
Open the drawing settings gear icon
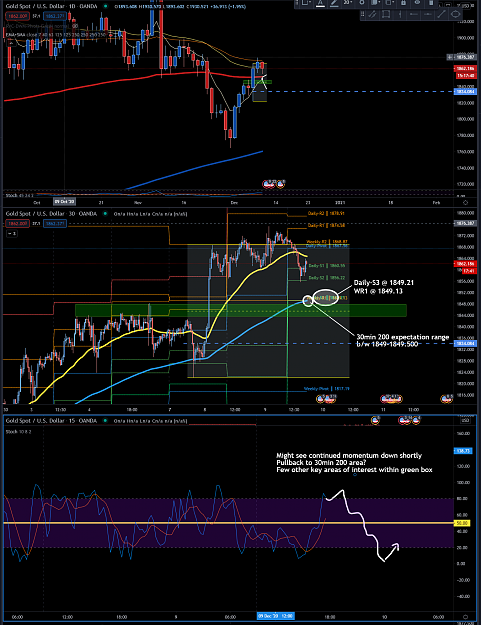pos(362,3)
